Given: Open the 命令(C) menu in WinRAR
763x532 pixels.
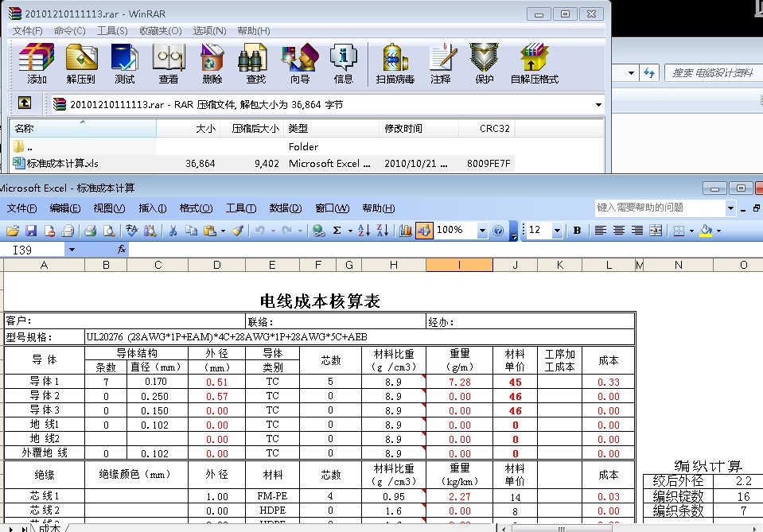Looking at the screenshot, I should coord(69,30).
